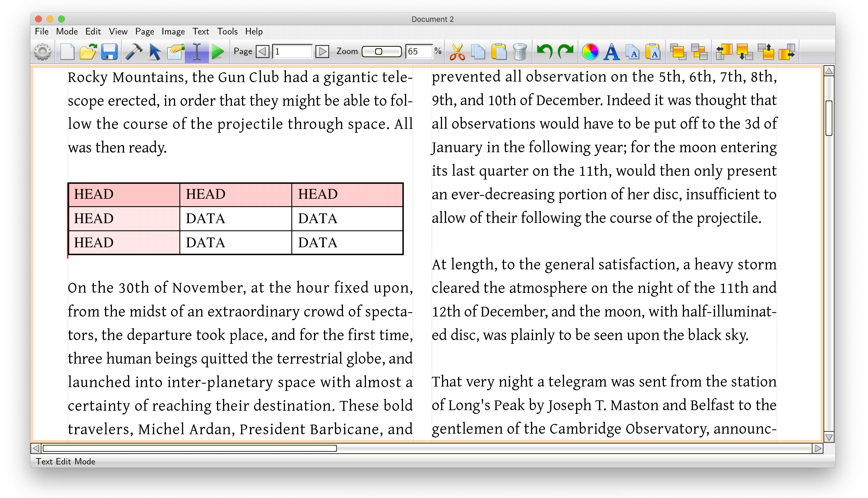Adjust the Zoom slider knob
The height and width of the screenshot is (498, 868).
[x=378, y=51]
